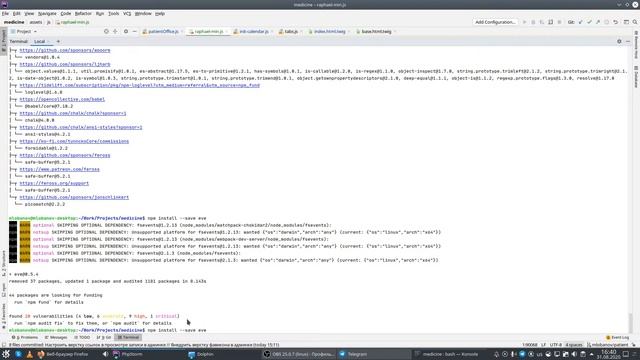This screenshot has width=640, height=360.
Task: Click locate file target icon in Project panel
Action: tap(106, 31)
